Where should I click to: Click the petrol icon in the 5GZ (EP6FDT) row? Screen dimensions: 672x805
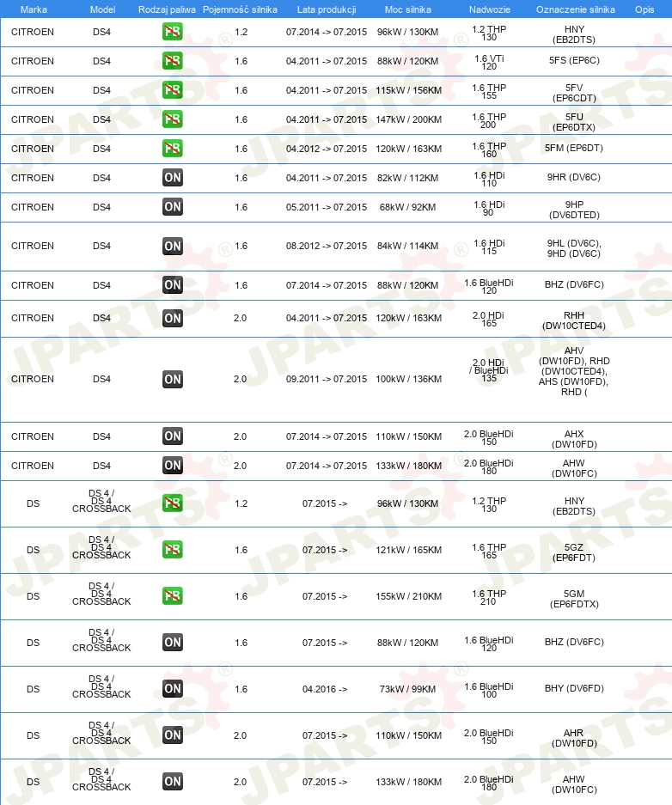coord(173,550)
